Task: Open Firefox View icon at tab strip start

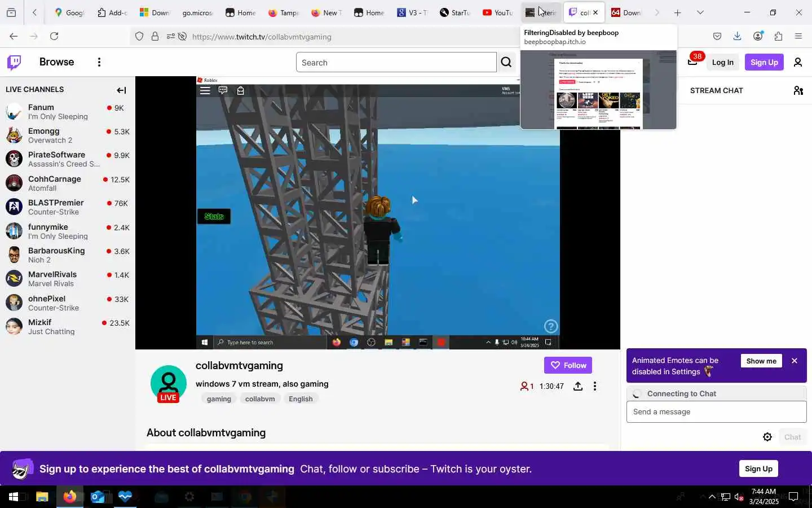Action: (x=11, y=12)
